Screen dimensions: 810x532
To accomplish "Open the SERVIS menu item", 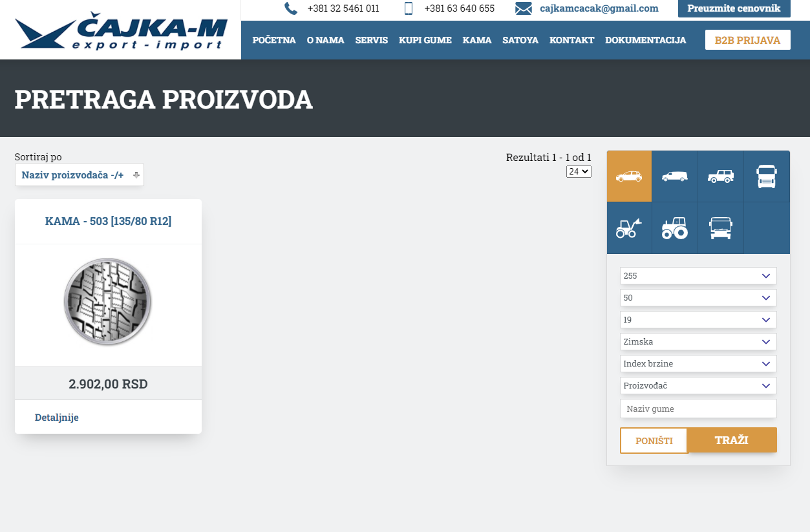I will 372,40.
